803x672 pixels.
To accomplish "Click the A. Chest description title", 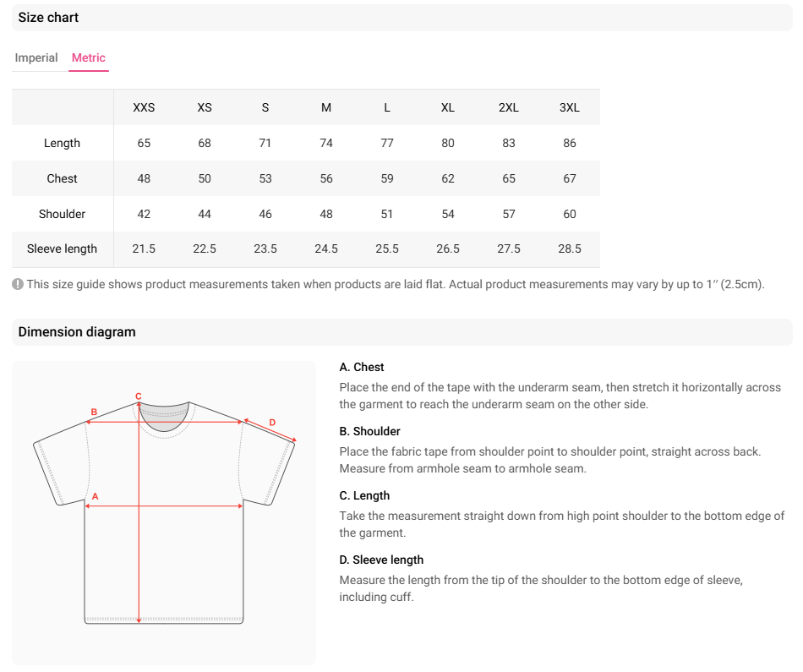I will tap(362, 367).
